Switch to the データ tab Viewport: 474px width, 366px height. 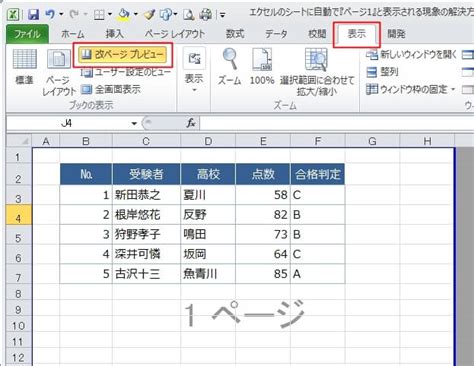click(276, 34)
